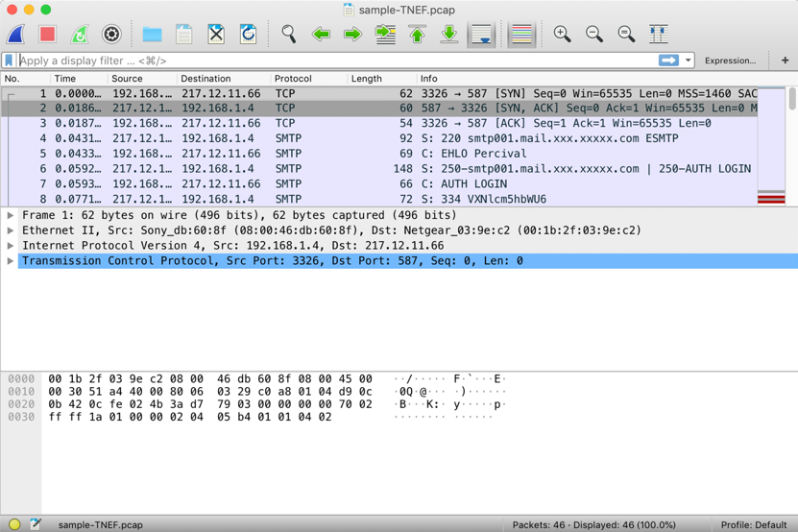This screenshot has width=798, height=532.
Task: Select packet 6 250-AUTH LOGIN row
Action: [379, 169]
